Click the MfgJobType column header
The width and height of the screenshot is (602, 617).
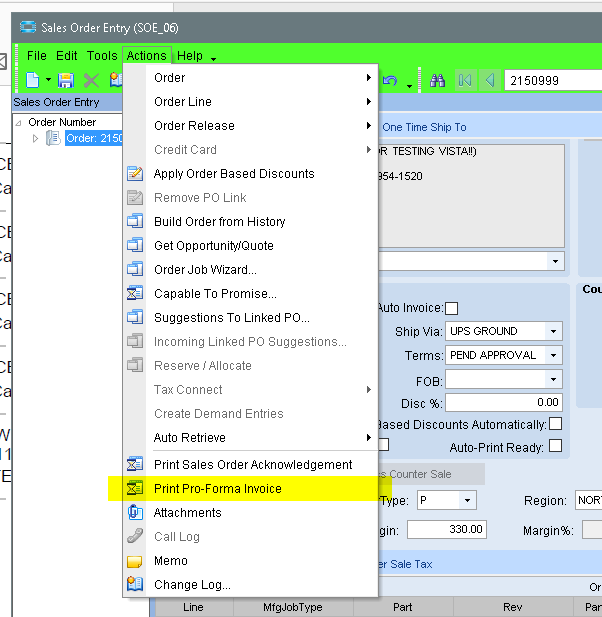pos(293,607)
